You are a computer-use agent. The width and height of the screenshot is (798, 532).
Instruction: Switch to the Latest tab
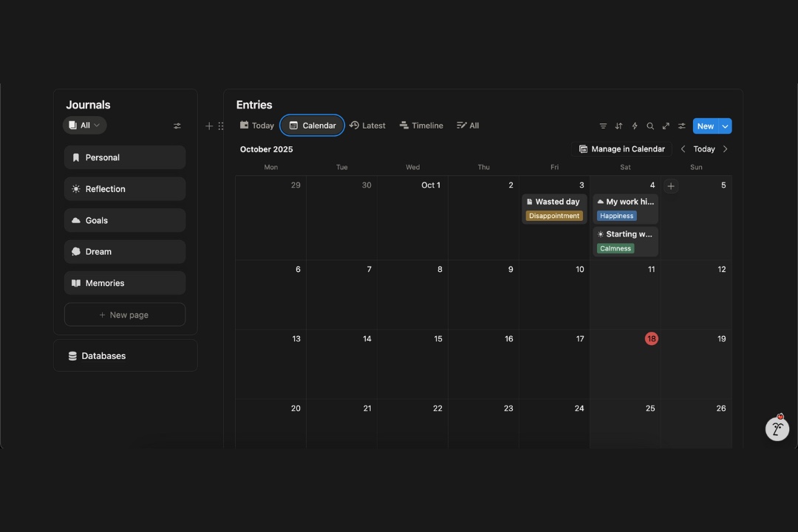[x=367, y=126]
